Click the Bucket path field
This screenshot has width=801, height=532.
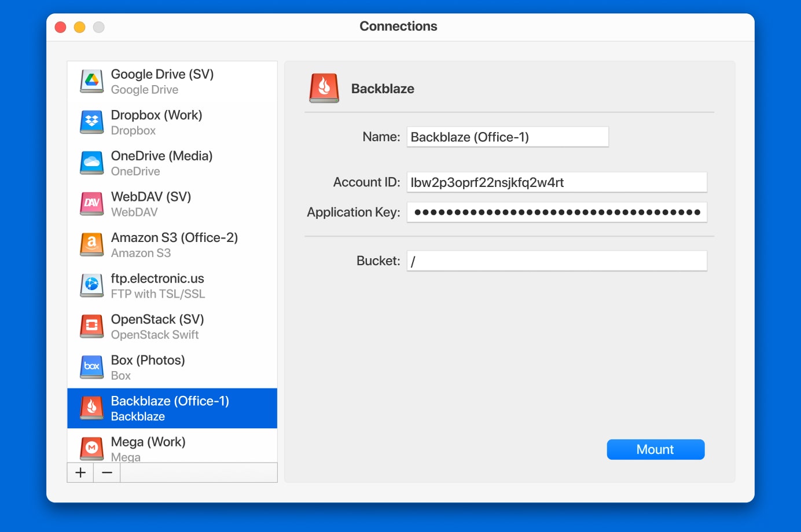coord(557,261)
